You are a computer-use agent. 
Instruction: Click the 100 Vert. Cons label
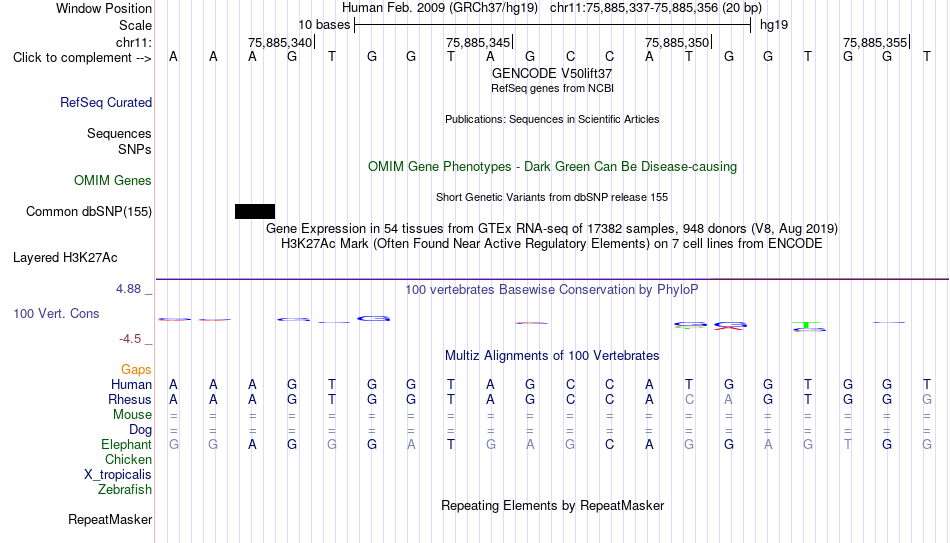(x=56, y=313)
